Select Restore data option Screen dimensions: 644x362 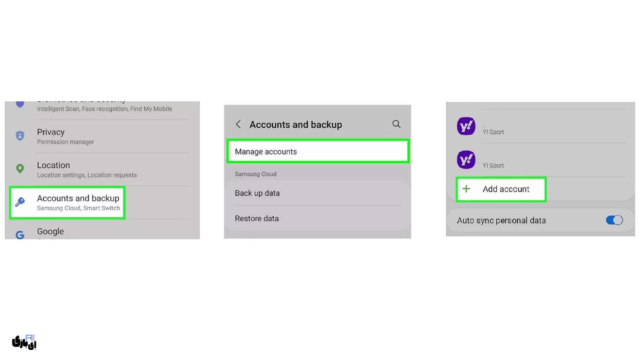pos(257,218)
